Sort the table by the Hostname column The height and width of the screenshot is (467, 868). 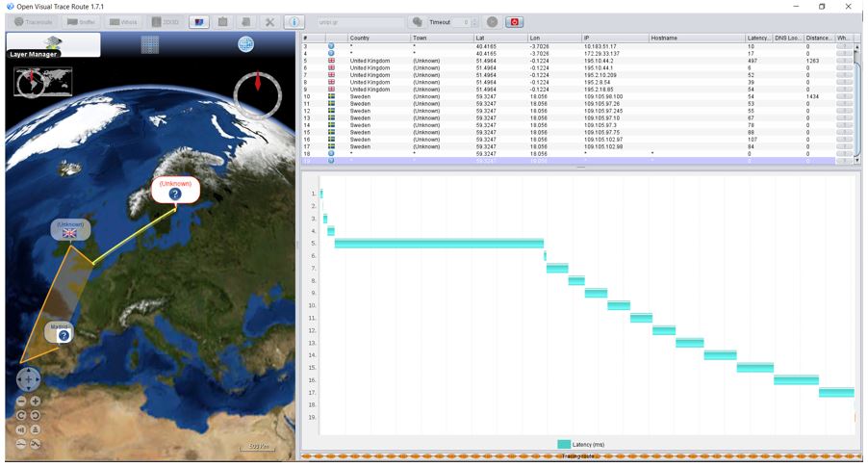(x=697, y=38)
